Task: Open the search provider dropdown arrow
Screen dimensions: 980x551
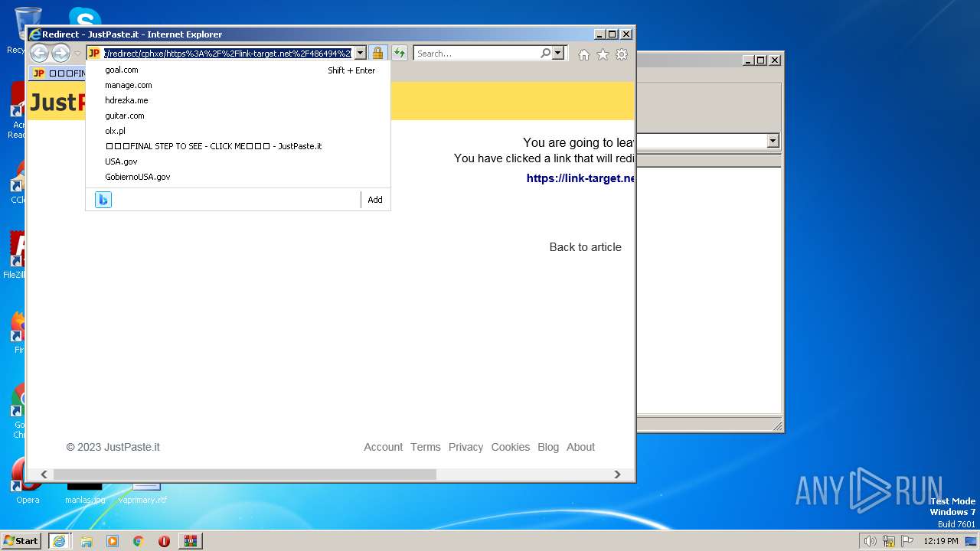Action: [x=558, y=53]
